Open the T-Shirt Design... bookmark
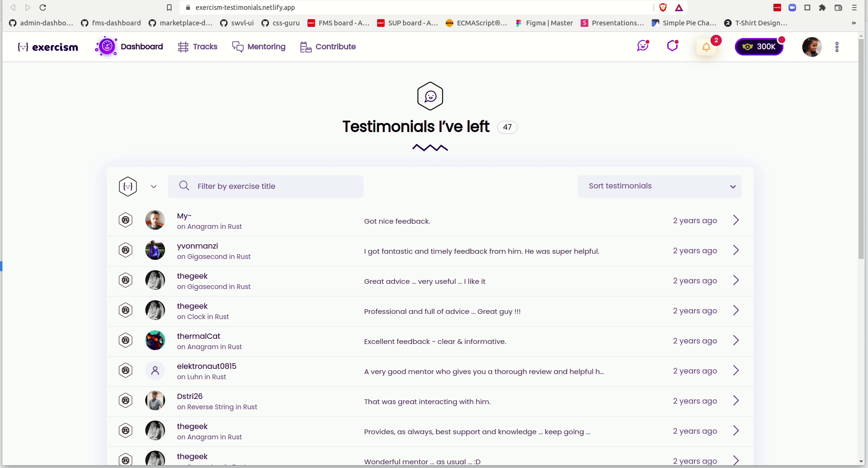The height and width of the screenshot is (468, 868). (x=756, y=23)
